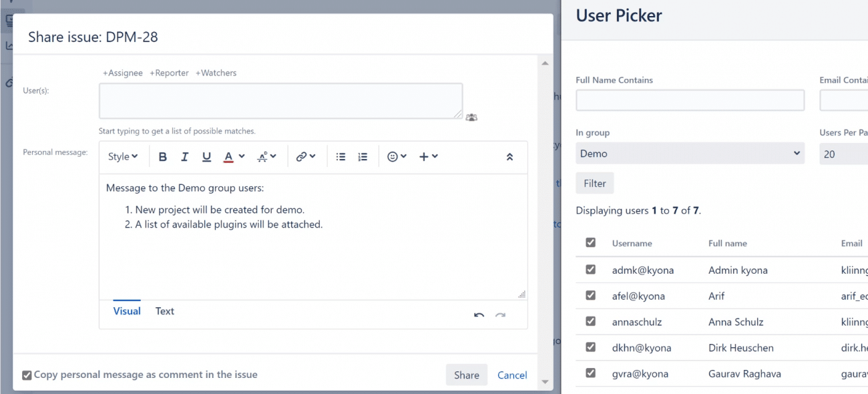Toggle italic formatting in message editor
The width and height of the screenshot is (868, 394).
tap(185, 157)
